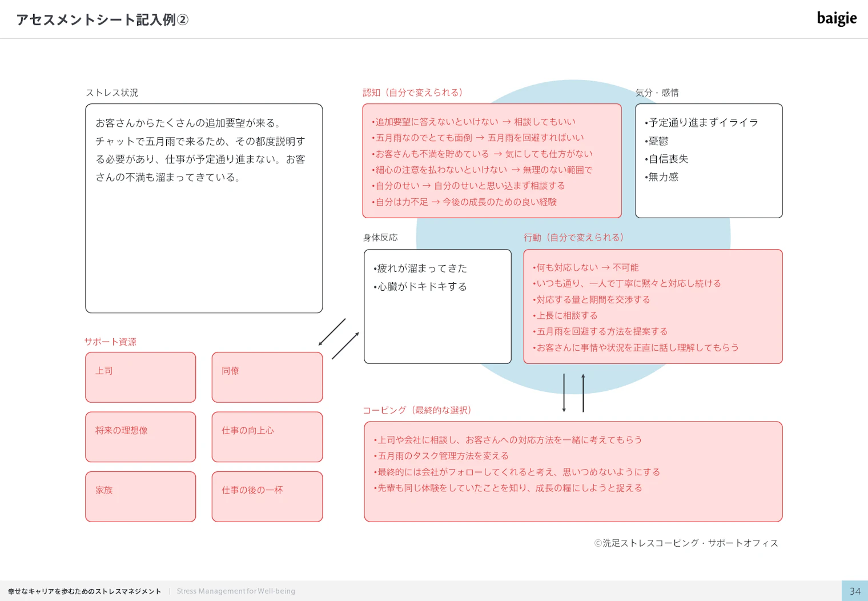This screenshot has height=601, width=868.
Task: Click the action line 対応する量と期間を交渉する
Action: coord(591,299)
